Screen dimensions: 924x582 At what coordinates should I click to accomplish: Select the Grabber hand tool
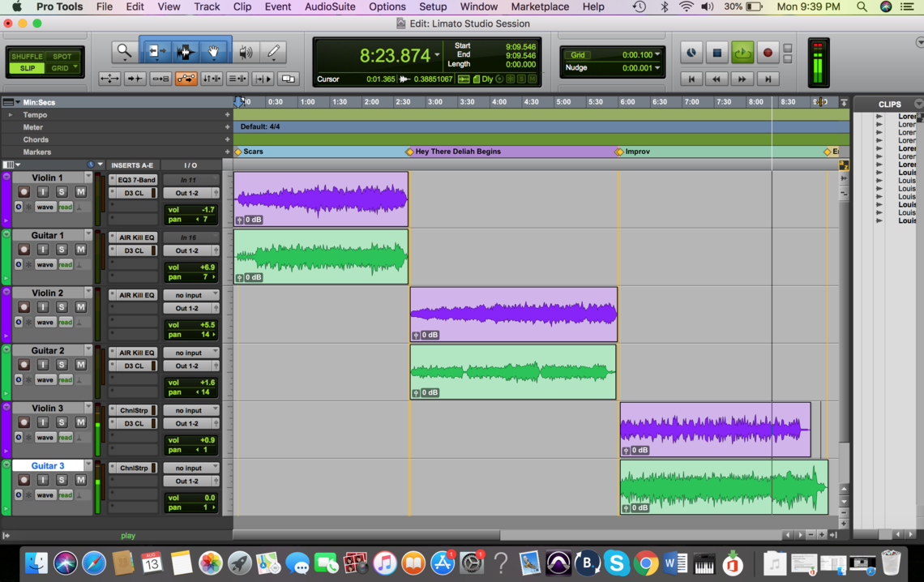click(213, 52)
